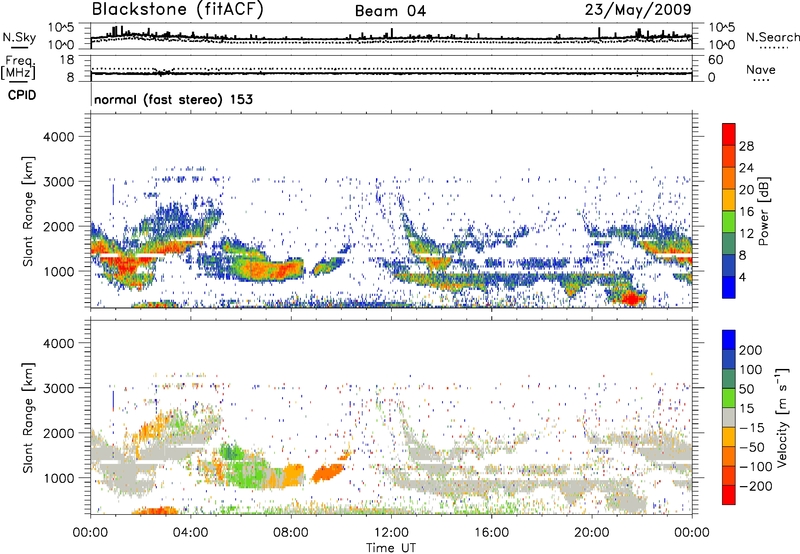Select the yellow 16–20 dB Power swatch
800x554 pixels.
pyautogui.click(x=729, y=199)
